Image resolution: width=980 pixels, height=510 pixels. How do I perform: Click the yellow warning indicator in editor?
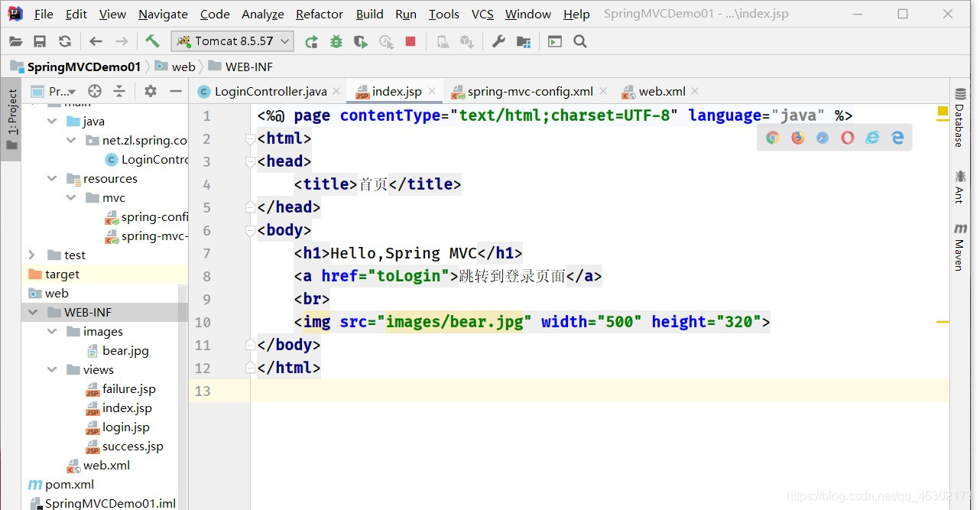click(943, 111)
